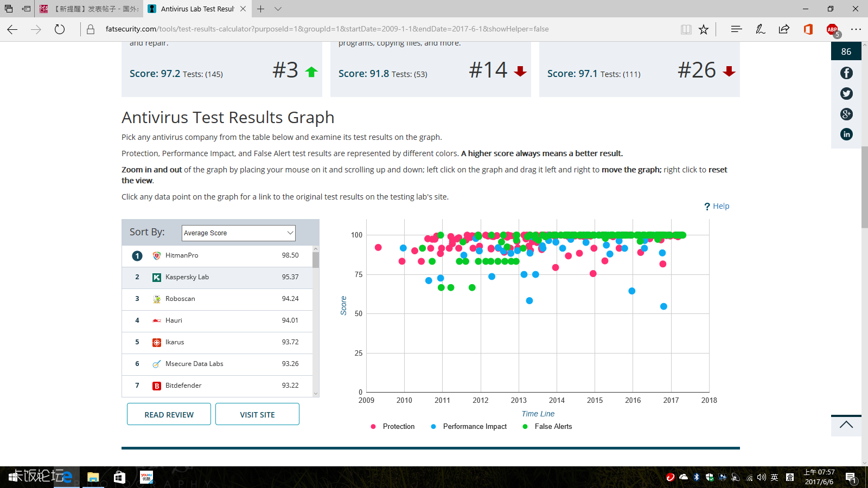The width and height of the screenshot is (868, 488).
Task: Click the READ REVIEW button
Action: pyautogui.click(x=169, y=414)
